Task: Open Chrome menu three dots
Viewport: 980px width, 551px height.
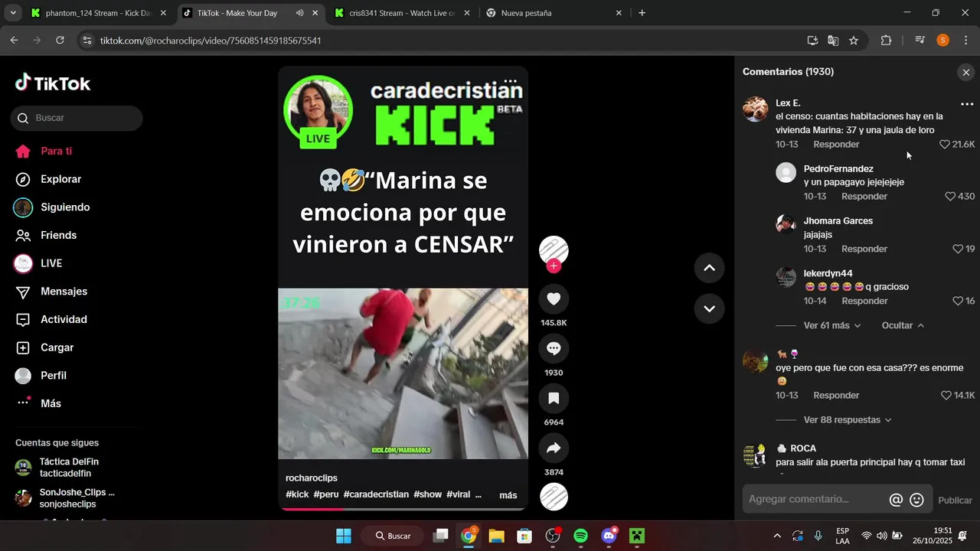Action: click(x=966, y=41)
